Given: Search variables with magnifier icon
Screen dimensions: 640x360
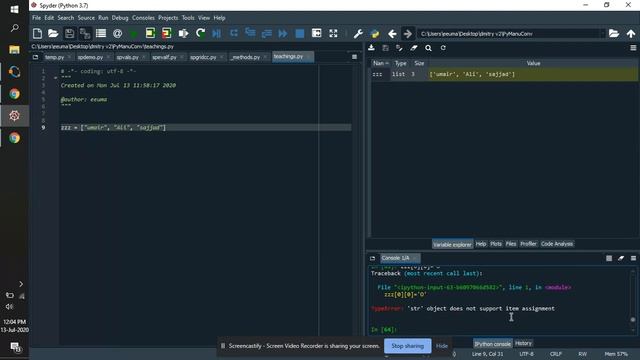Looking at the screenshot, I should tap(428, 48).
